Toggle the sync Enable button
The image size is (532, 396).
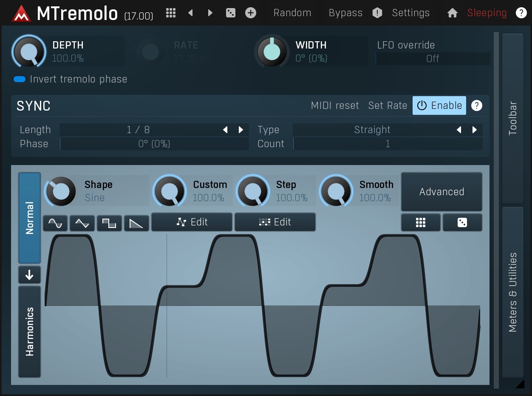[x=439, y=105]
